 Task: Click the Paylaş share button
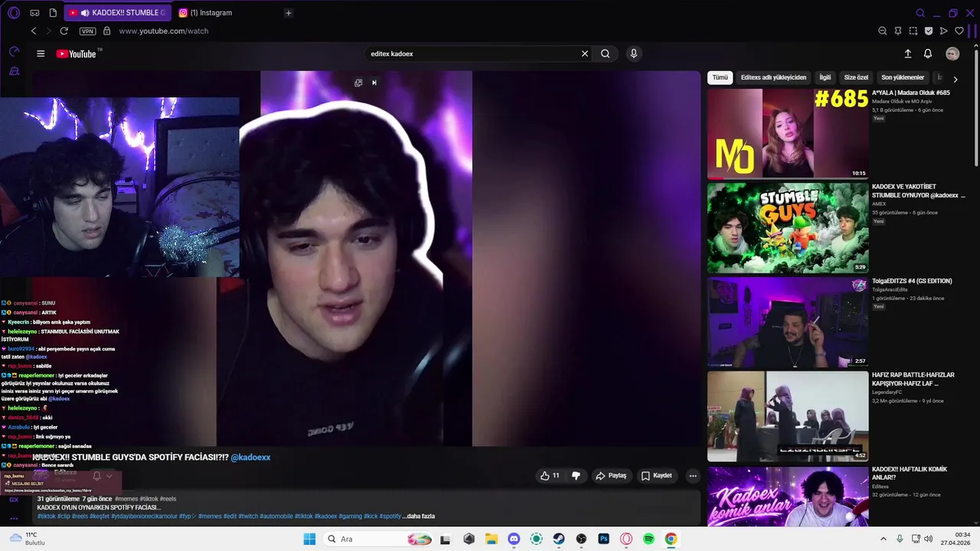pyautogui.click(x=611, y=475)
